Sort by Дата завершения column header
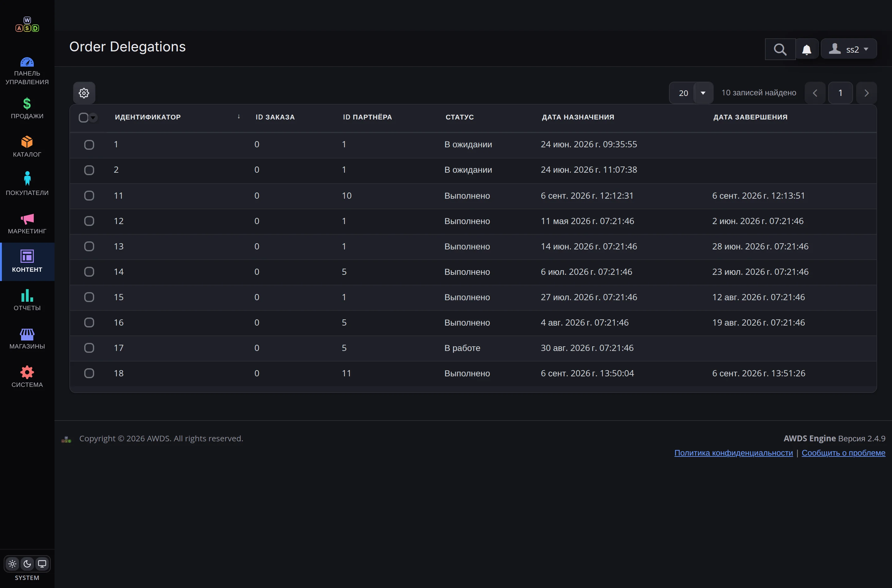892x588 pixels. tap(750, 117)
